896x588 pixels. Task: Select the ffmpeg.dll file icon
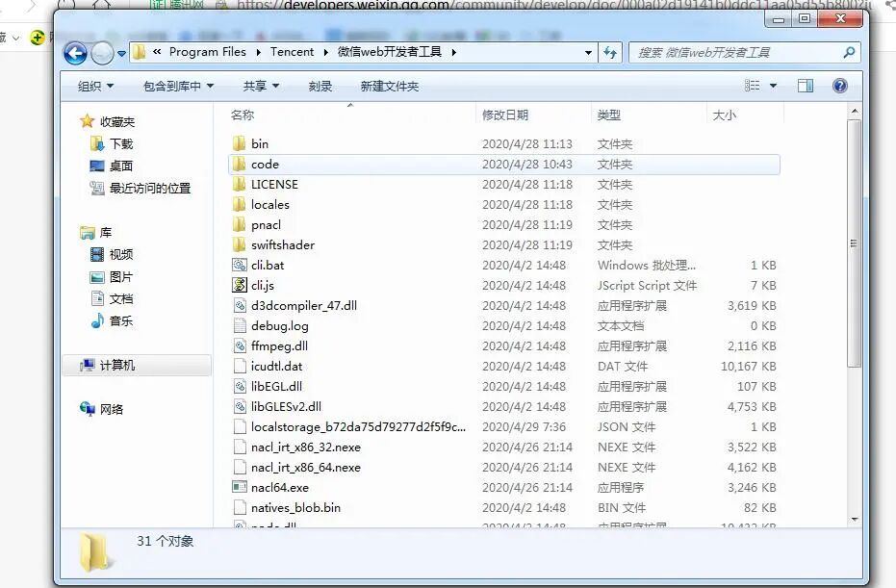239,345
